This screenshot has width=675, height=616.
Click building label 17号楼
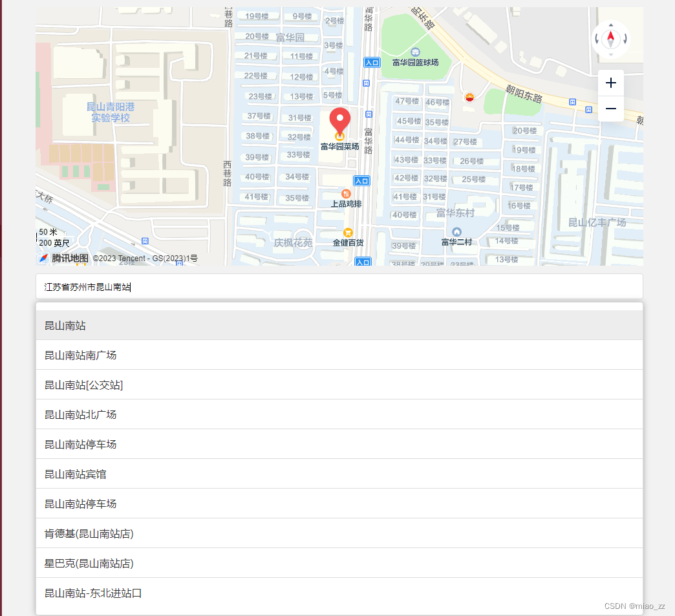click(x=521, y=187)
